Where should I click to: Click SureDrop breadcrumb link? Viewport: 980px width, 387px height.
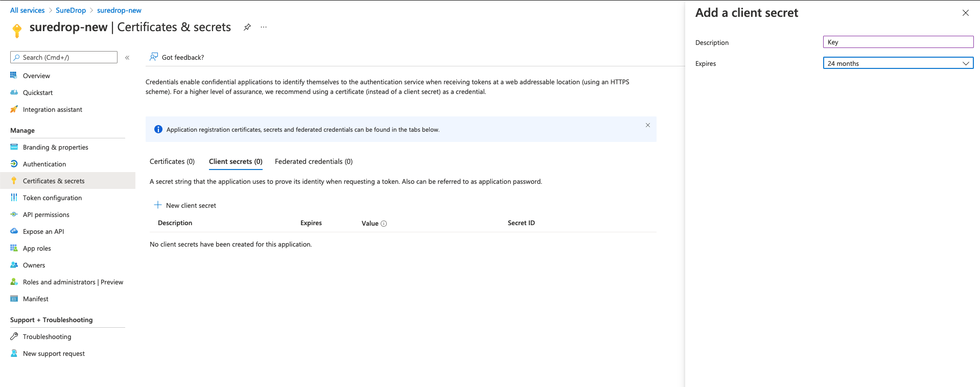71,10
